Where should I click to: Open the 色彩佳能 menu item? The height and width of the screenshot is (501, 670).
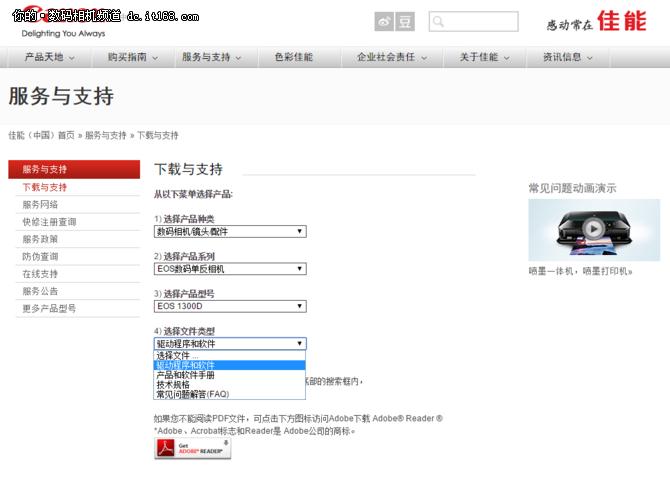pos(294,57)
